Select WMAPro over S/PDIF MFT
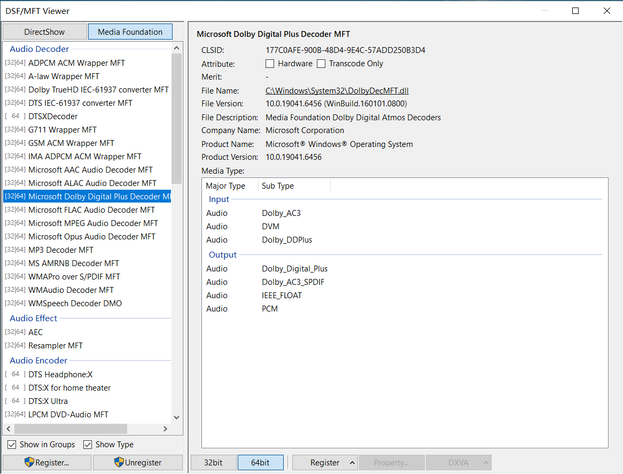Screen dimensions: 623x474 (87, 277)
